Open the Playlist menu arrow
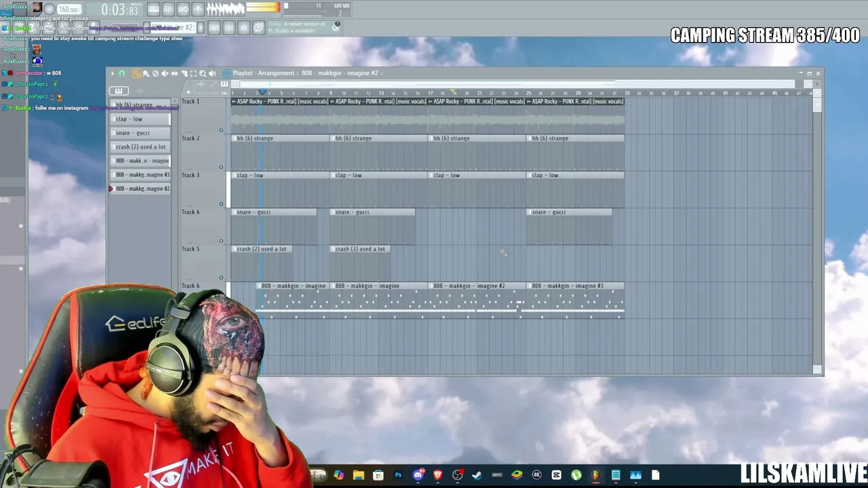This screenshot has height=488, width=868. tap(113, 73)
